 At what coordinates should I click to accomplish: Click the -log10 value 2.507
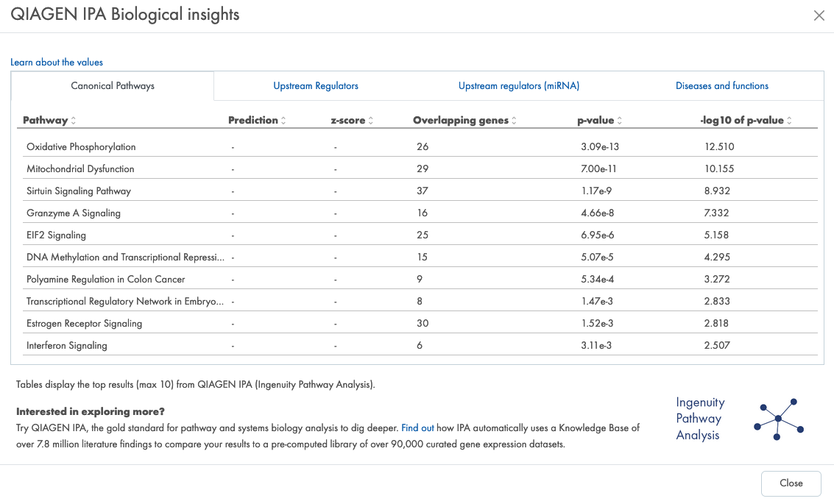(717, 346)
